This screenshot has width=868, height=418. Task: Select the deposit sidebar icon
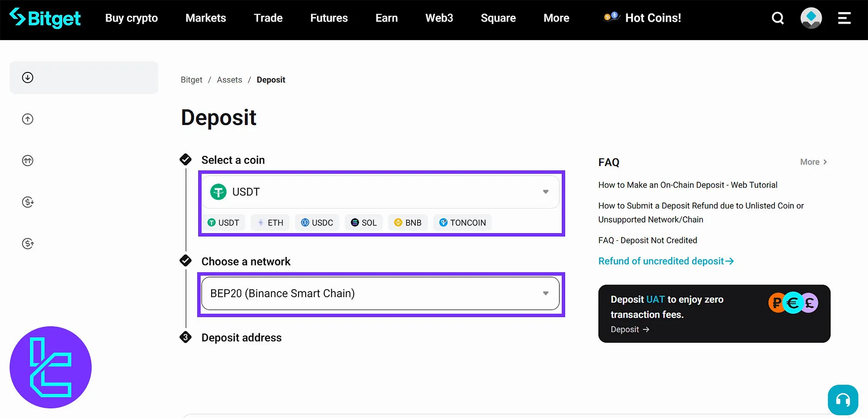(x=28, y=78)
